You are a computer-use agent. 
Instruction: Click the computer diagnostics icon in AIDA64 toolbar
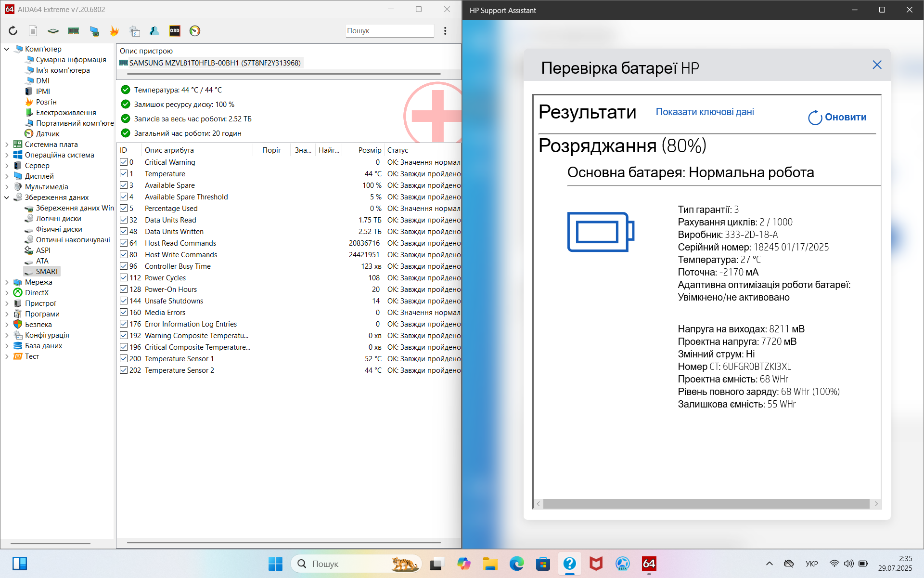pos(94,31)
